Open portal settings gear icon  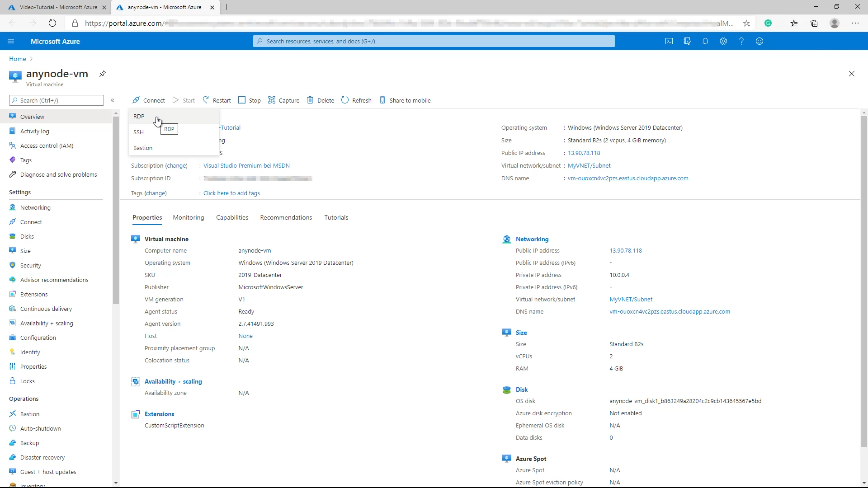[723, 41]
